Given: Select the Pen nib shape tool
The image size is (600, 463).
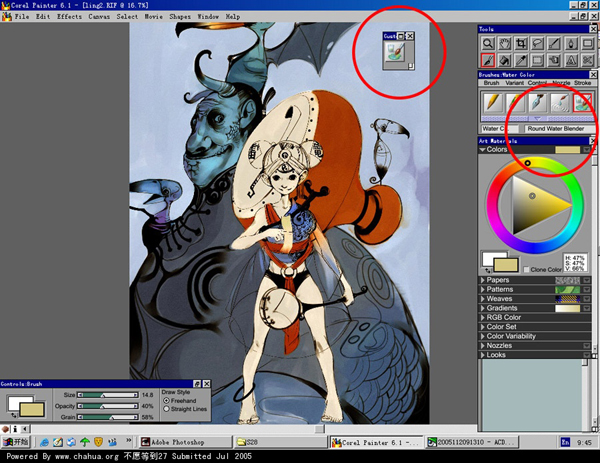Looking at the screenshot, I should point(571,44).
